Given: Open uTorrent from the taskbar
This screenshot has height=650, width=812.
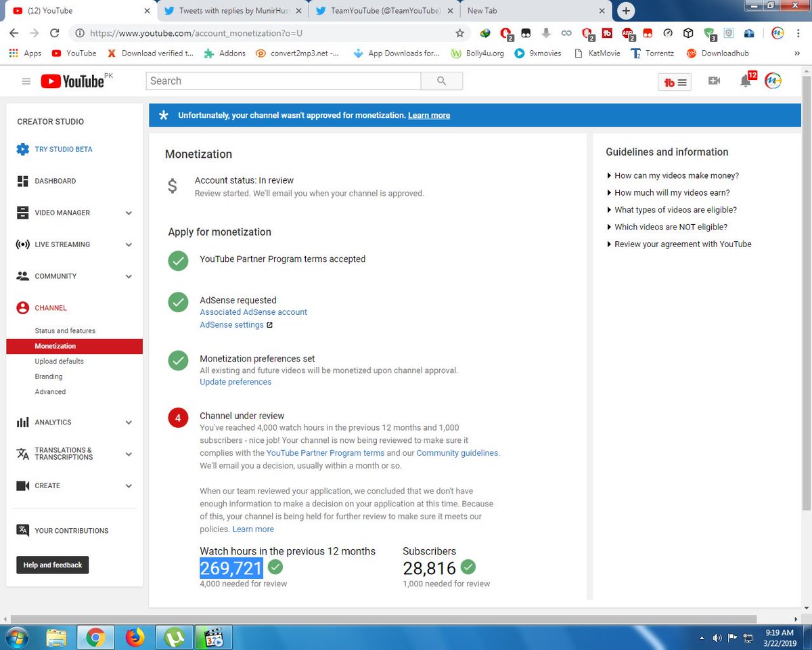Looking at the screenshot, I should coord(175,637).
